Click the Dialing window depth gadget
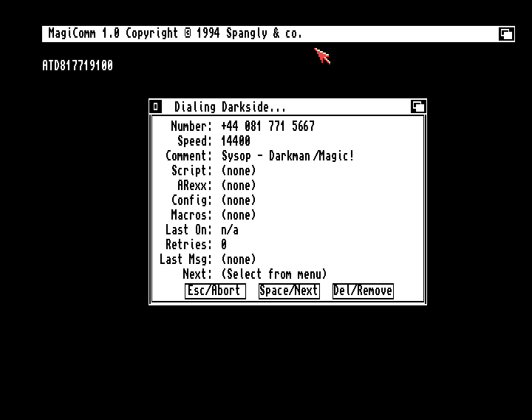The image size is (532, 420). pyautogui.click(x=418, y=106)
